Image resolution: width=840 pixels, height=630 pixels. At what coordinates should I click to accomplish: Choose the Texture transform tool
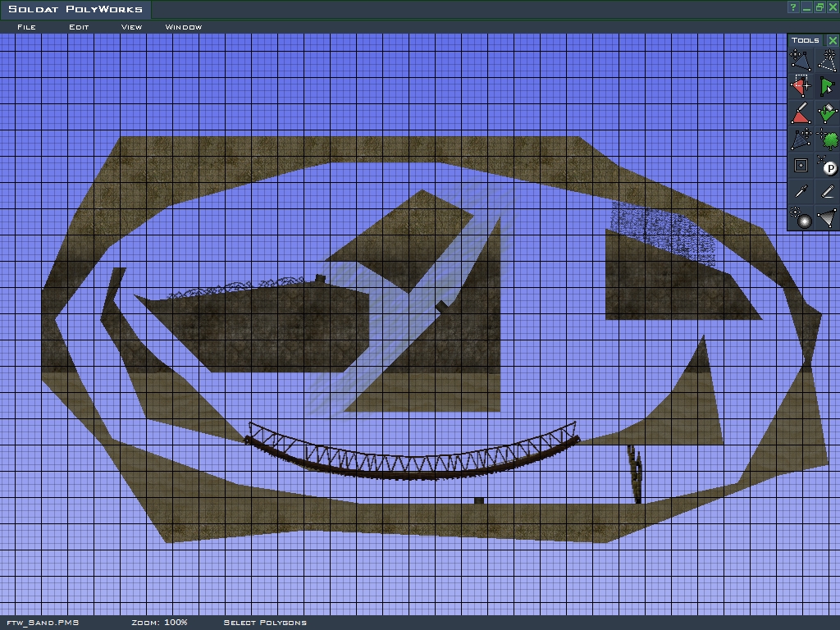click(x=801, y=139)
